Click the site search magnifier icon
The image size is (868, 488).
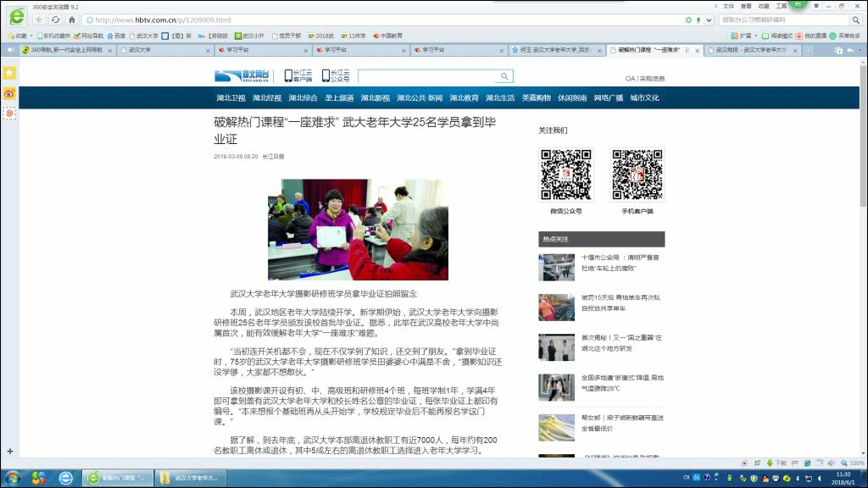[505, 76]
